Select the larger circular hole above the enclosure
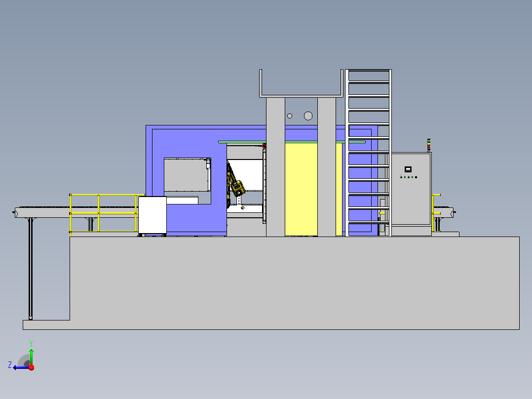 point(308,116)
